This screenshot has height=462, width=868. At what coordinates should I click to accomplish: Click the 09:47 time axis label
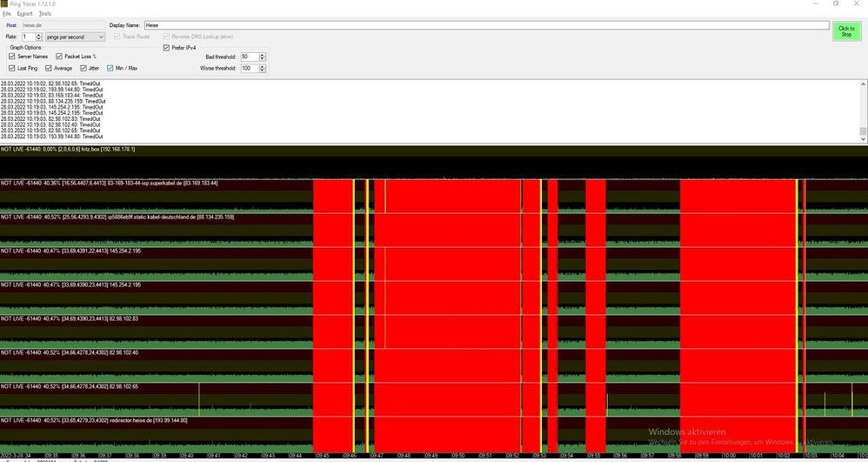(x=377, y=455)
